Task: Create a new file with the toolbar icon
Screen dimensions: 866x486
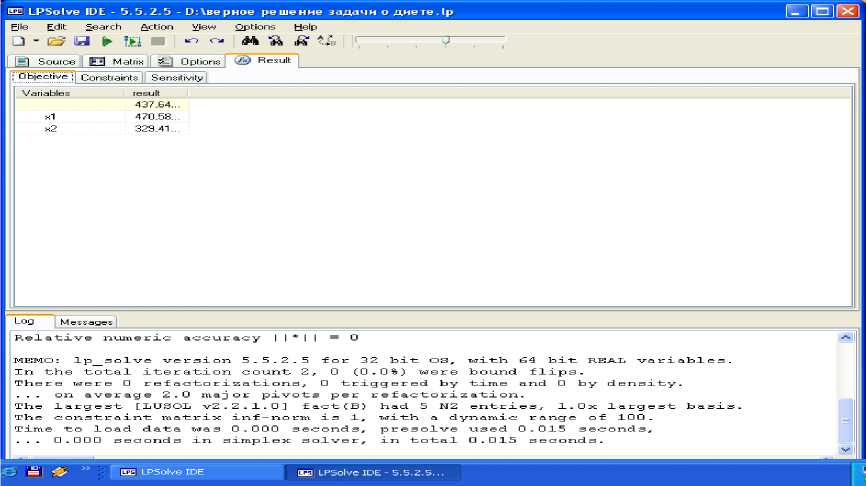Action: click(19, 41)
